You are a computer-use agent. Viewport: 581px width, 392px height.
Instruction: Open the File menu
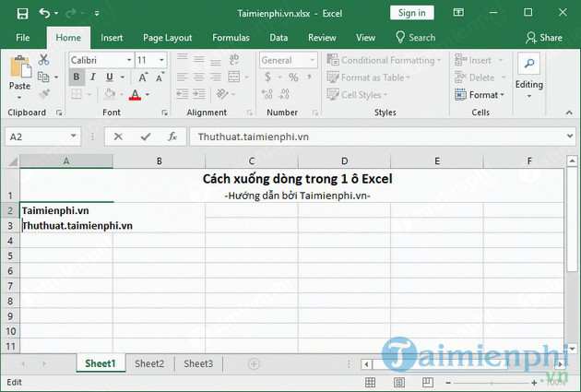point(23,38)
